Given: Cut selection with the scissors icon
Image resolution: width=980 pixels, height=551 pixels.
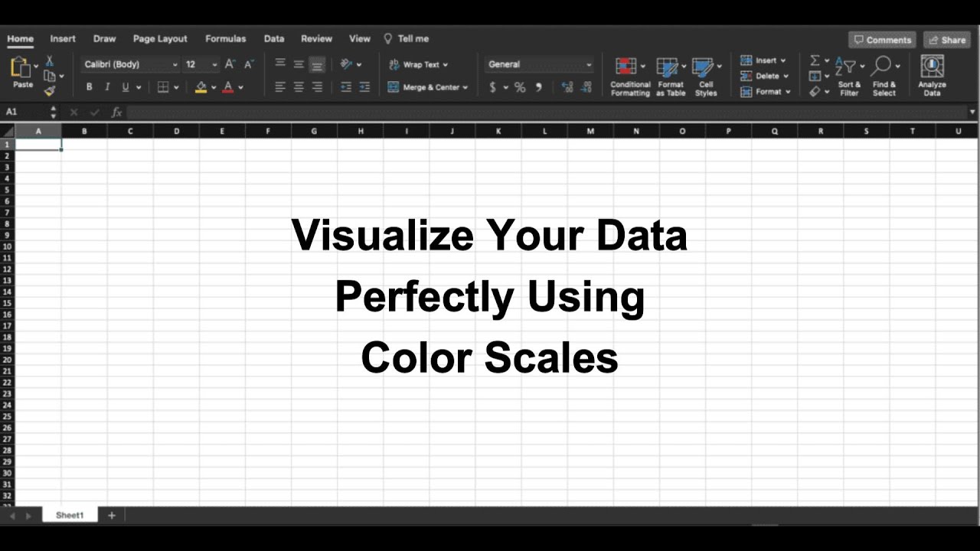Looking at the screenshot, I should pos(50,60).
